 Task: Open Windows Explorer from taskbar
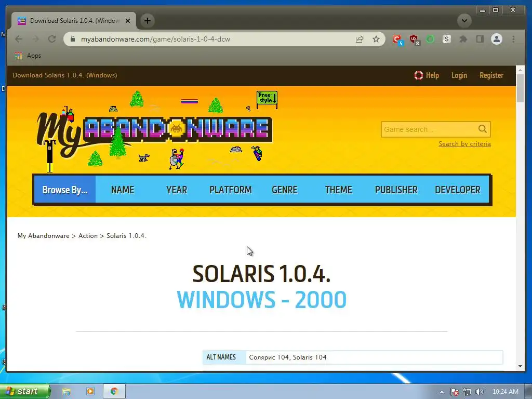click(x=66, y=392)
